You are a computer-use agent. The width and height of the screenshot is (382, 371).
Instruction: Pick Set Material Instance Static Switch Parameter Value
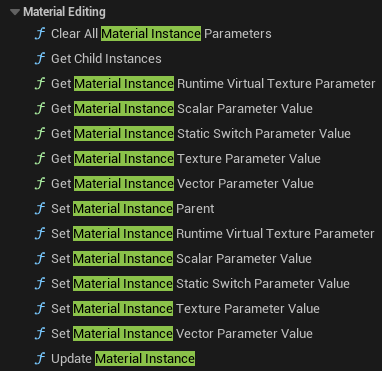pyautogui.click(x=200, y=284)
